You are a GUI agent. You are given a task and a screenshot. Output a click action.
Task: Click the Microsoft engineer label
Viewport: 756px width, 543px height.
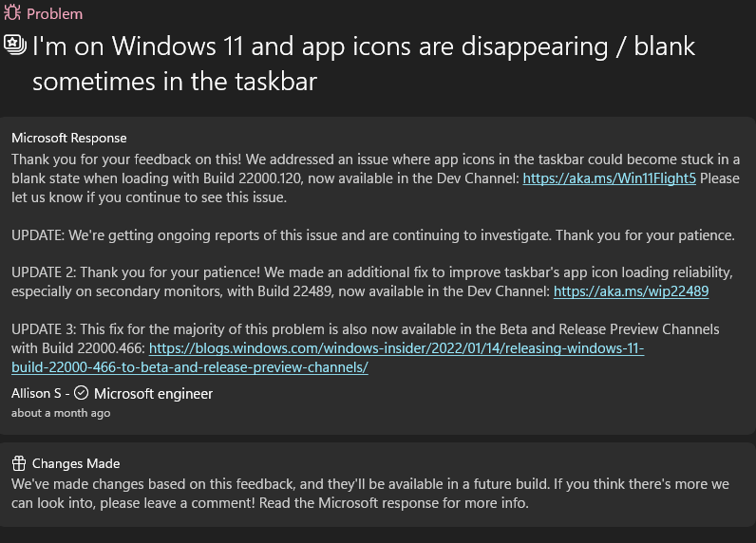coord(153,394)
